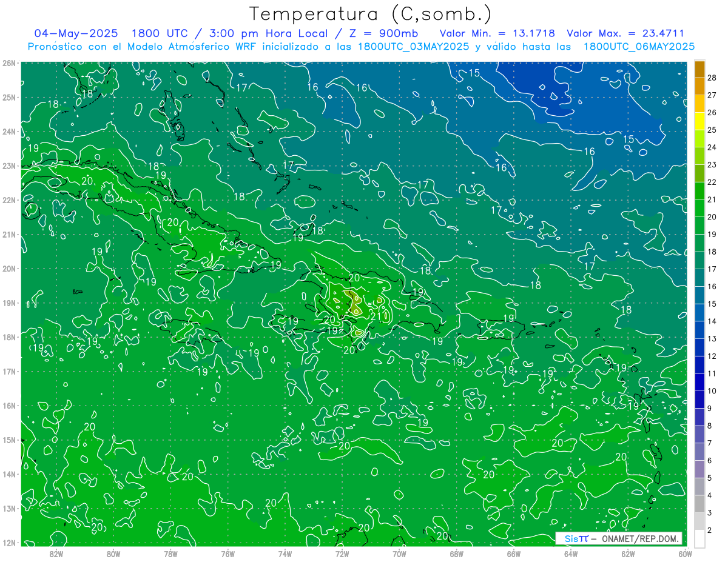This screenshot has width=728, height=562.
Task: Click the '16N' latitude axis label
Action: [9, 406]
